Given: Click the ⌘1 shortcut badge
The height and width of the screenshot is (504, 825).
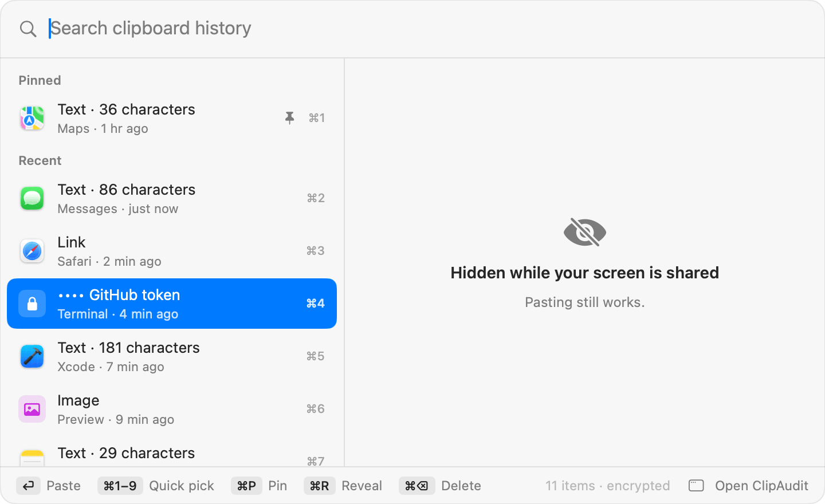Looking at the screenshot, I should 317,118.
